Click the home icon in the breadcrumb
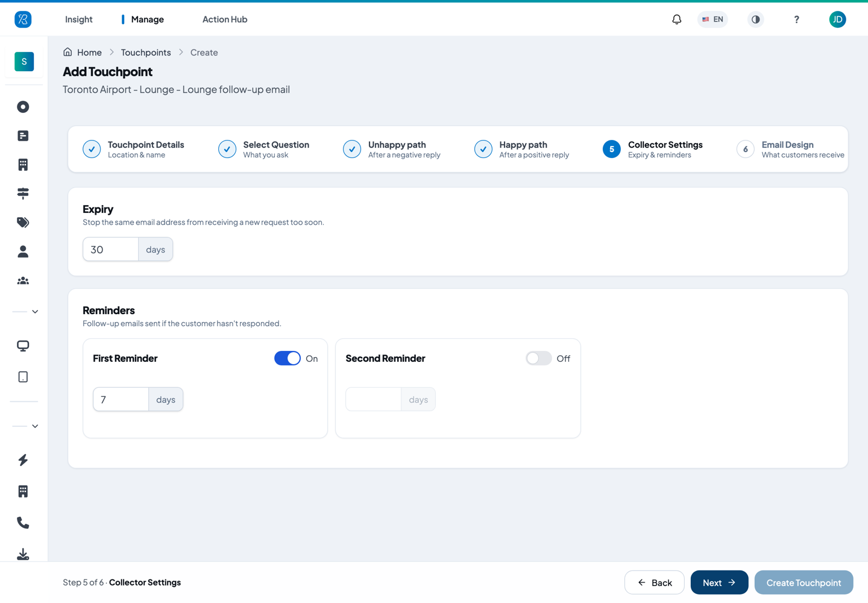The height and width of the screenshot is (603, 868). (x=68, y=52)
